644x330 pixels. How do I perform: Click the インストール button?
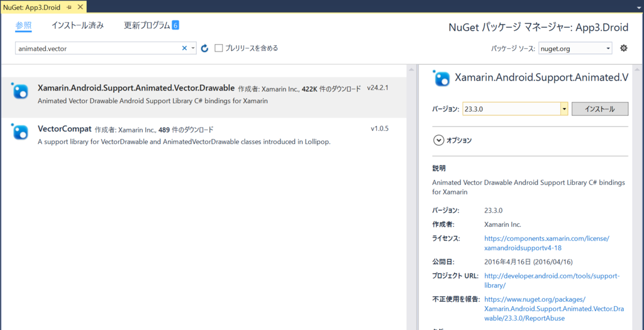tap(599, 109)
